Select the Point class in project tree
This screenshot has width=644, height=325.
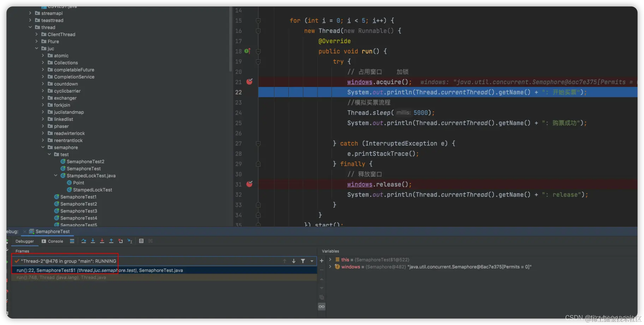(78, 183)
